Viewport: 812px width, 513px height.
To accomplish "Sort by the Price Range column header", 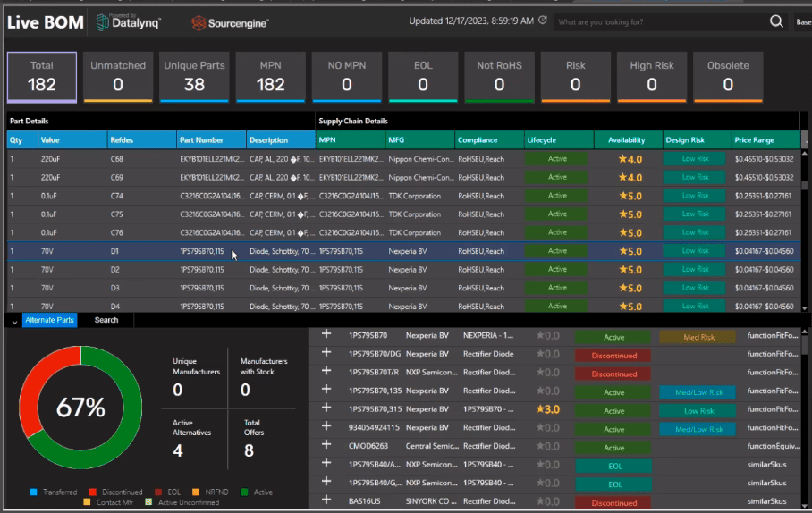I will [x=765, y=139].
